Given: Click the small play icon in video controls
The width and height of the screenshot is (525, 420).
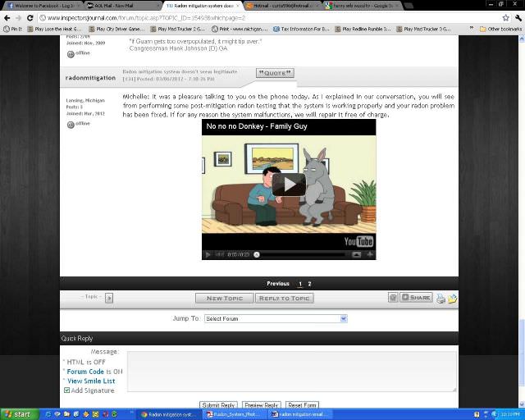Looking at the screenshot, I should pyautogui.click(x=208, y=254).
